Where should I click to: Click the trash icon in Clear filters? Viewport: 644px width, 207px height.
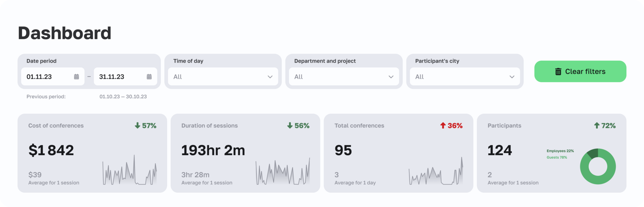[558, 72]
